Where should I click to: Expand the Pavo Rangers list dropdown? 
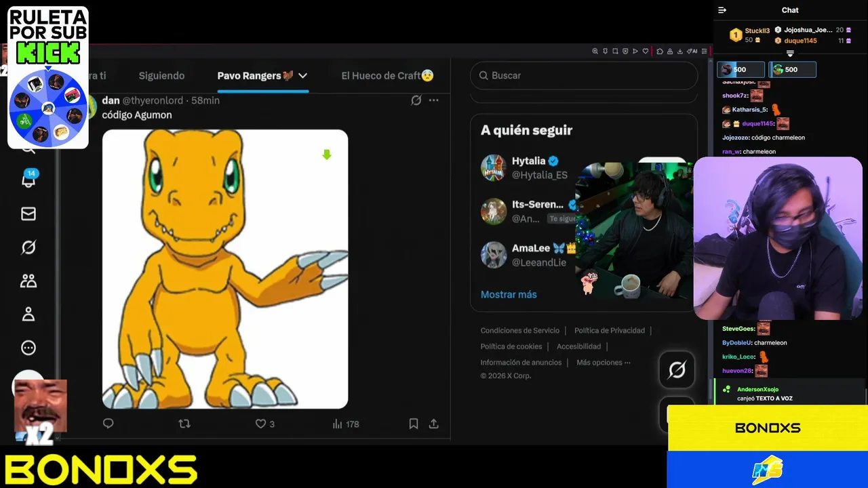tap(303, 76)
